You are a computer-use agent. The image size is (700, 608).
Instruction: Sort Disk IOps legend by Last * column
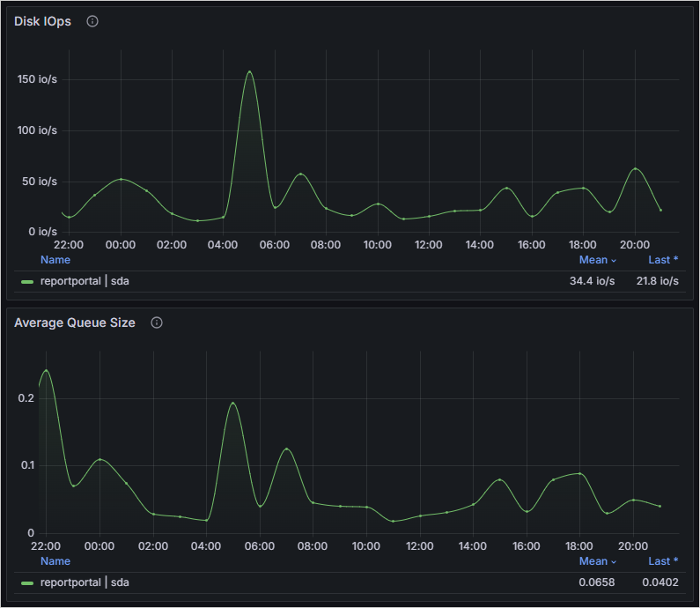click(x=663, y=260)
